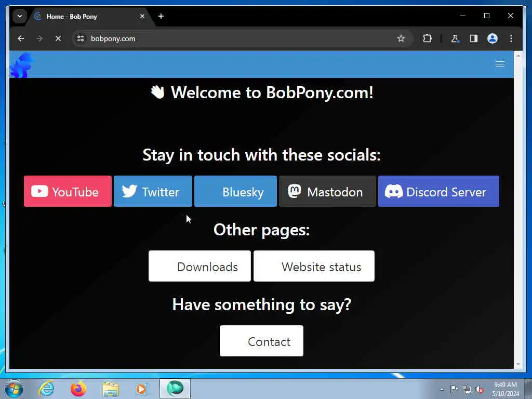The height and width of the screenshot is (399, 532).
Task: Click the "Stay in touch with these socials:" heading
Action: tap(262, 155)
